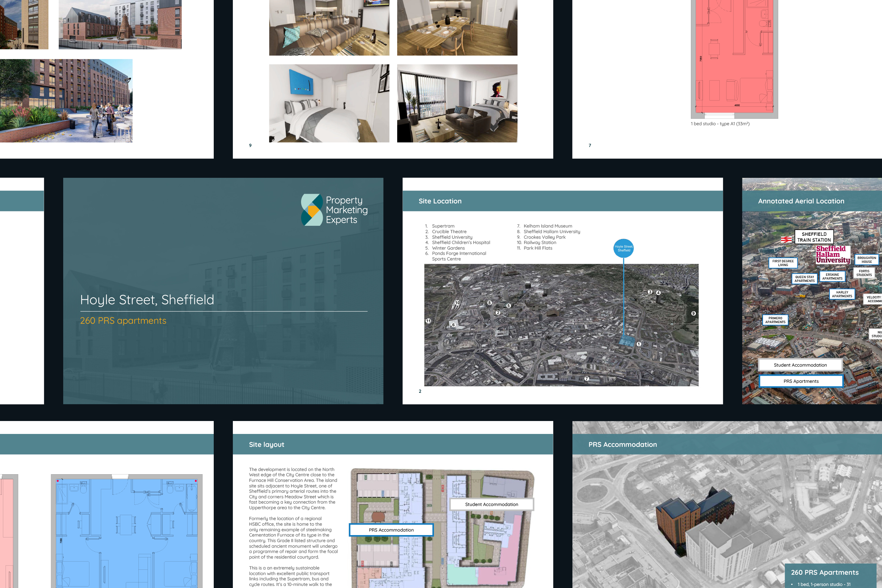Viewport: 882px width, 588px height.
Task: Click the Primero Apartments annotation
Action: point(775,320)
